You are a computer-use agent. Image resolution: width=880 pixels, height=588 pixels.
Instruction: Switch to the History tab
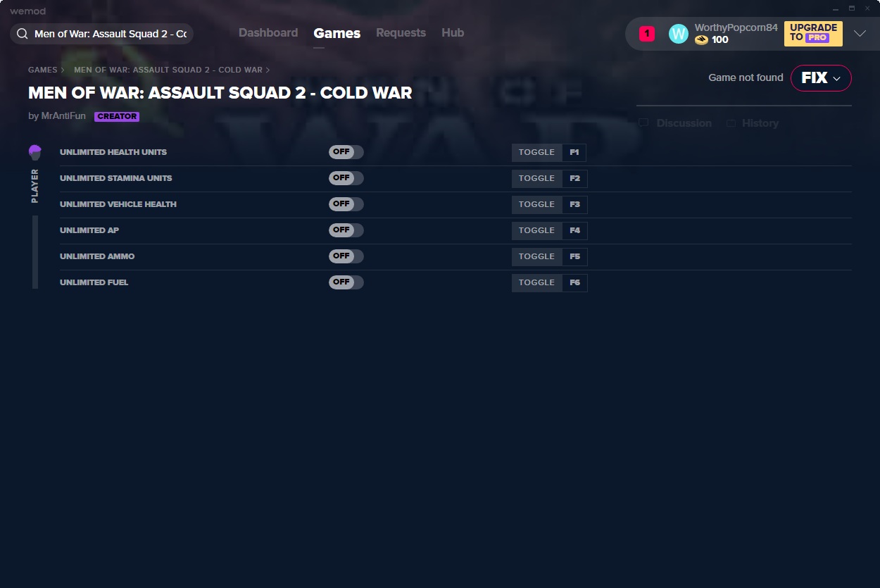point(760,123)
